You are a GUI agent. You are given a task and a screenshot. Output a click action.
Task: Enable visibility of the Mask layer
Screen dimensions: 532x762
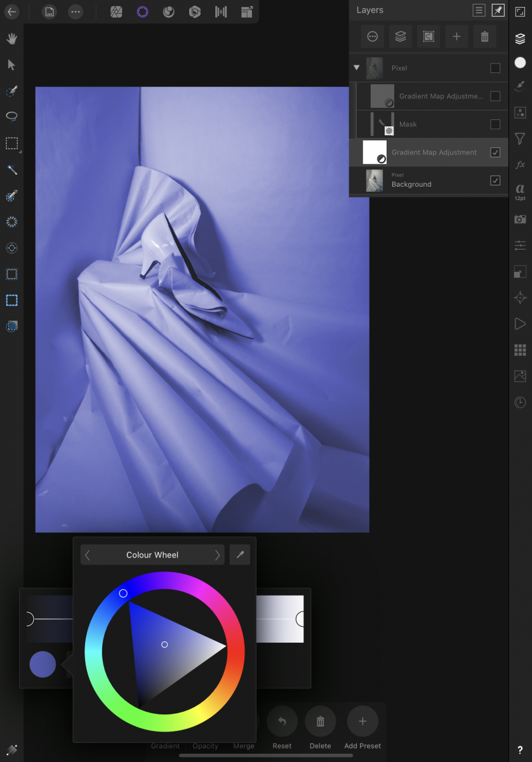[495, 124]
